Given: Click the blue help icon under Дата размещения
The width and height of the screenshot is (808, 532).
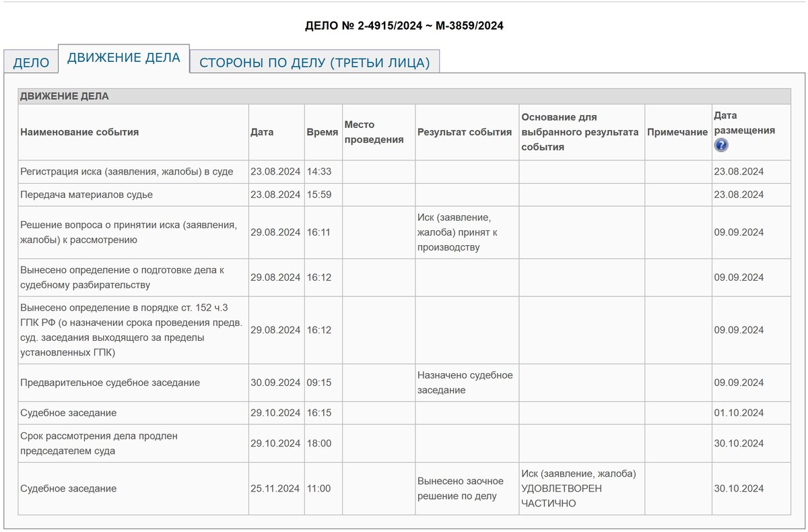Looking at the screenshot, I should [x=721, y=145].
